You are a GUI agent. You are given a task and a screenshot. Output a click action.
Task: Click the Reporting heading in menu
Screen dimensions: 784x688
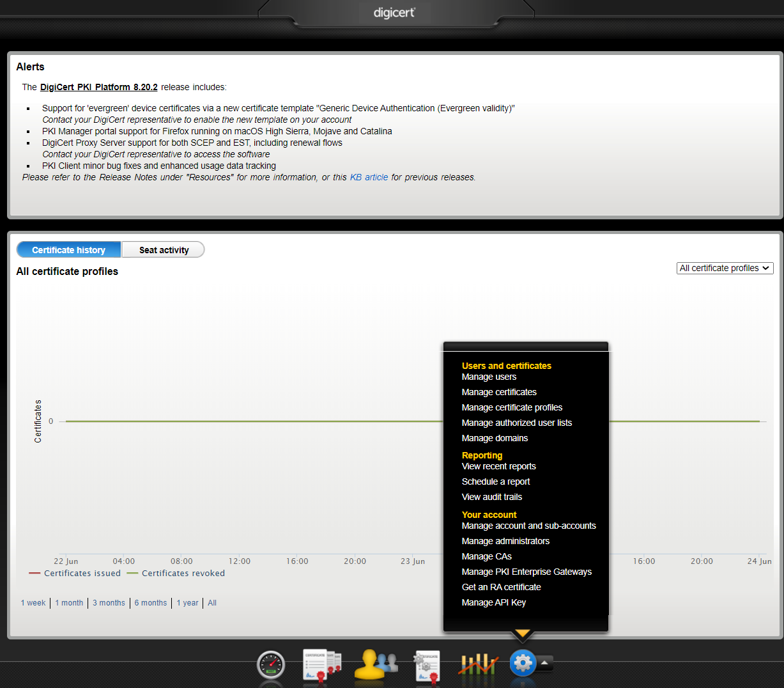(x=482, y=455)
